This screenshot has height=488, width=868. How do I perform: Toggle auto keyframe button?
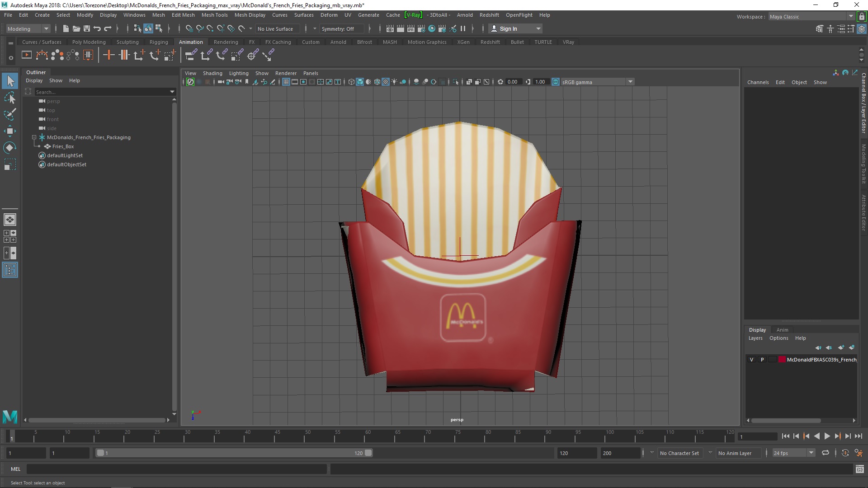tap(845, 453)
